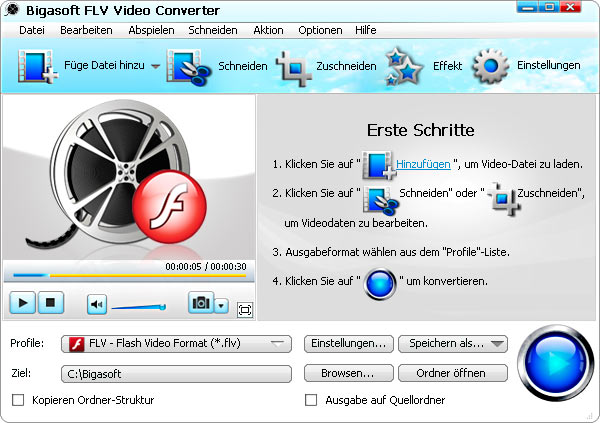Open the Hilfe menu

(x=365, y=30)
